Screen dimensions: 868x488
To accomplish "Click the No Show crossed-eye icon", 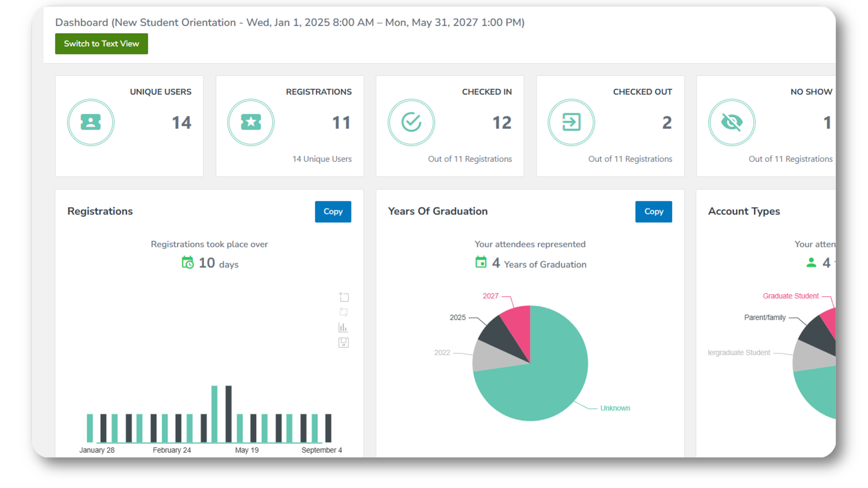I will [732, 122].
